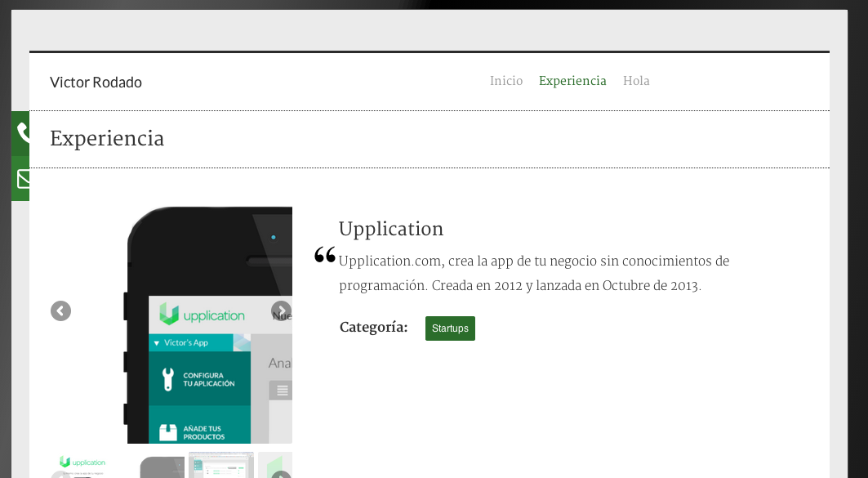868x478 pixels.
Task: Click description line starting 'Upplication.com, crea la app'
Action: click(x=534, y=261)
